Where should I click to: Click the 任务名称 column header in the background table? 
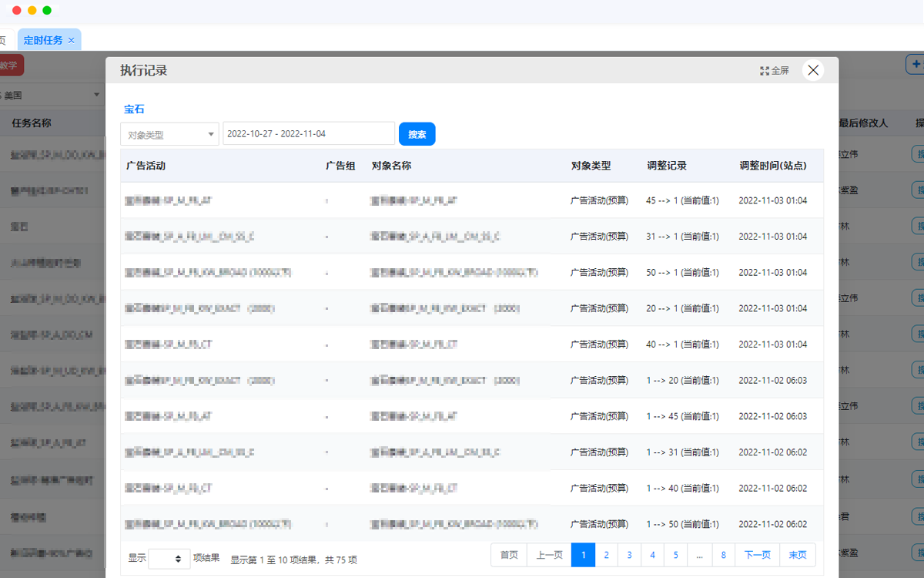(32, 123)
